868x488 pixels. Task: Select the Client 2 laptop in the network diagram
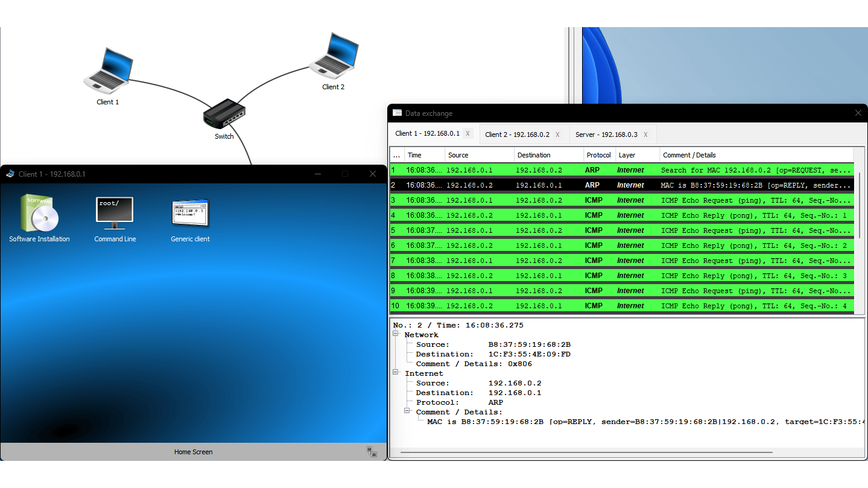[x=334, y=55]
